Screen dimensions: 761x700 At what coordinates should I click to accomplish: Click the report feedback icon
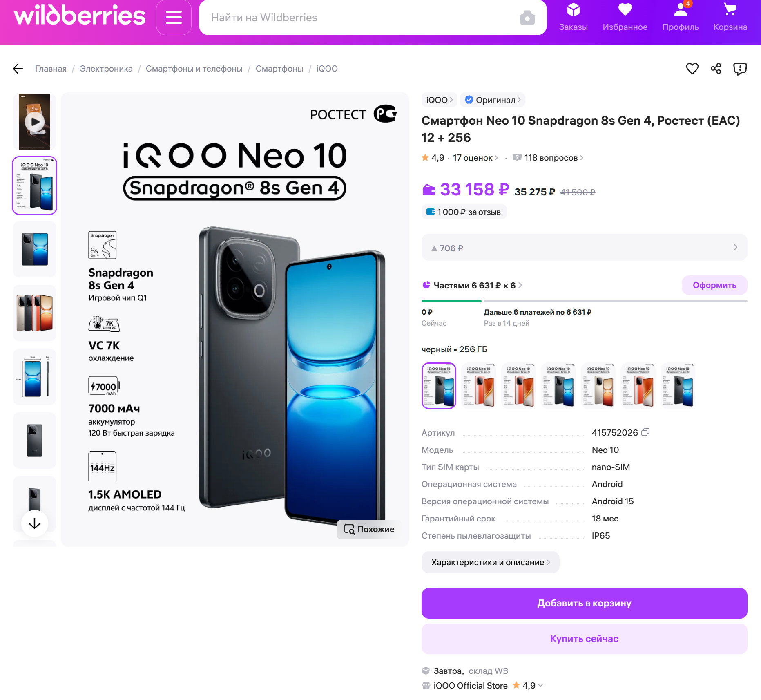(740, 69)
